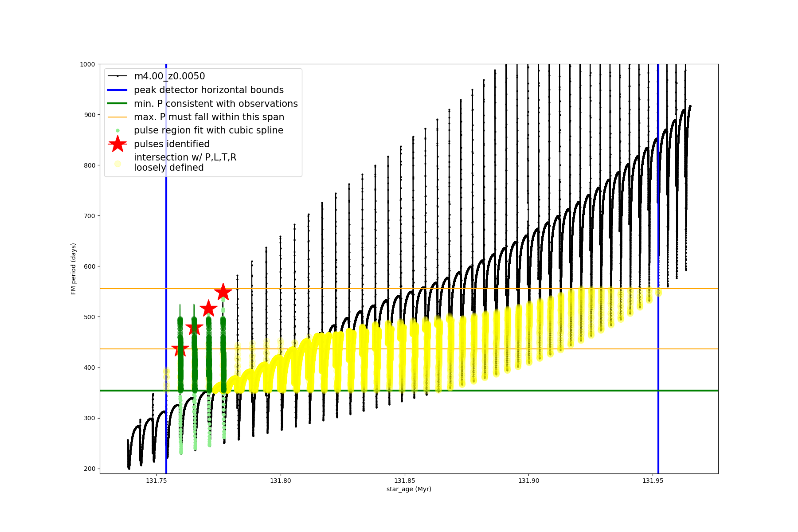Click the black line sample in legend

117,76
